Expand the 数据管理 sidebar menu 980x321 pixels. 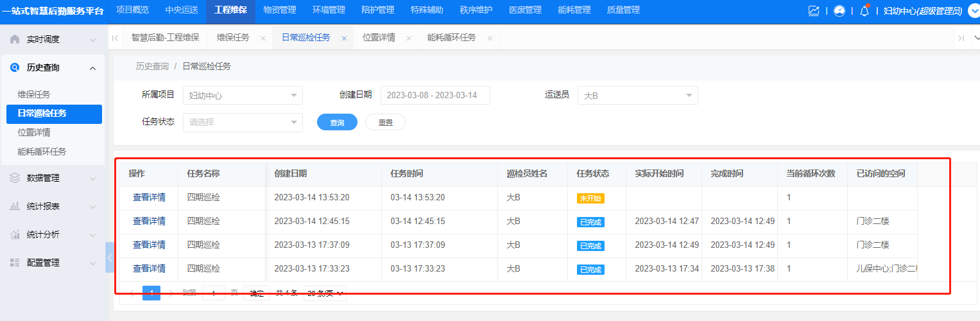[x=93, y=178]
